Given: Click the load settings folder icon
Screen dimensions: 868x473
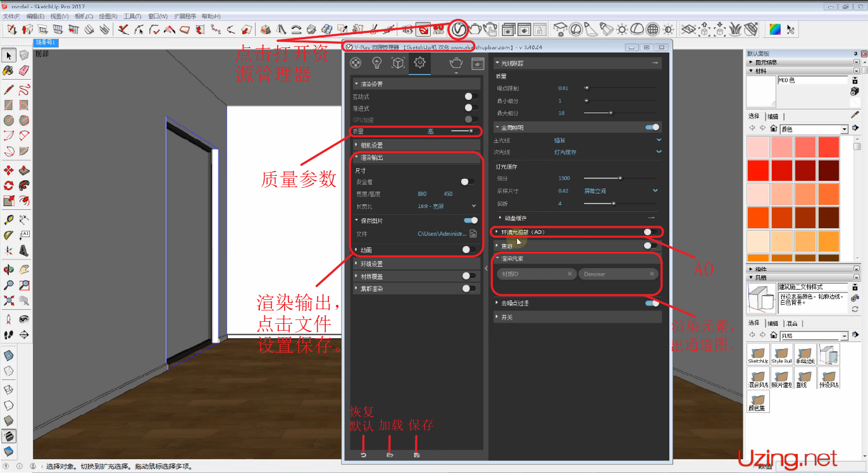Looking at the screenshot, I should pyautogui.click(x=390, y=455).
